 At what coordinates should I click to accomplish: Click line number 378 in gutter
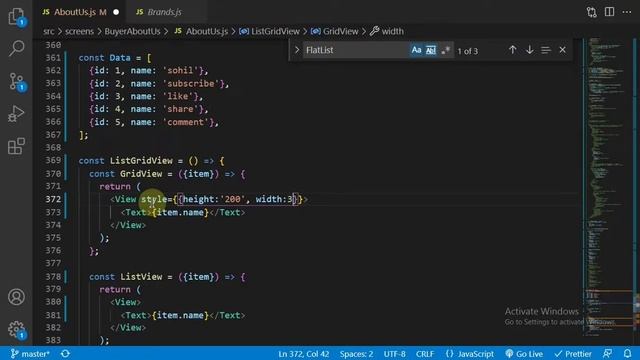[x=53, y=277]
